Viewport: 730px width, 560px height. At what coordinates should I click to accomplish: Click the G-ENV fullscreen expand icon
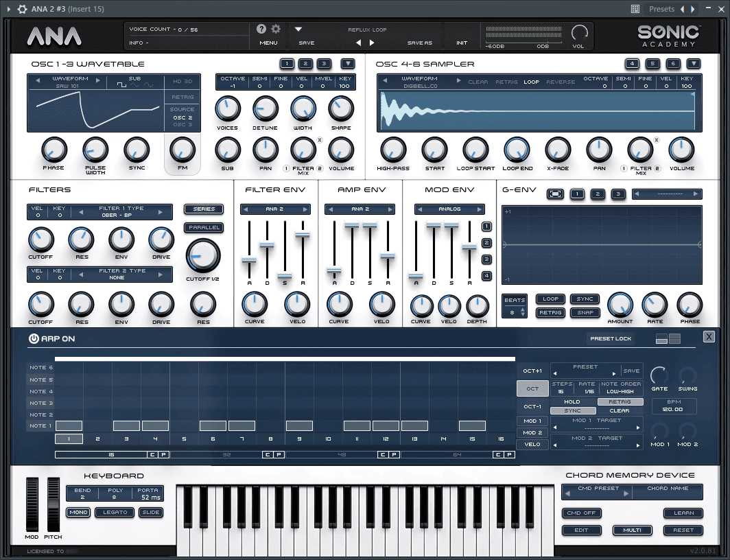pyautogui.click(x=555, y=194)
